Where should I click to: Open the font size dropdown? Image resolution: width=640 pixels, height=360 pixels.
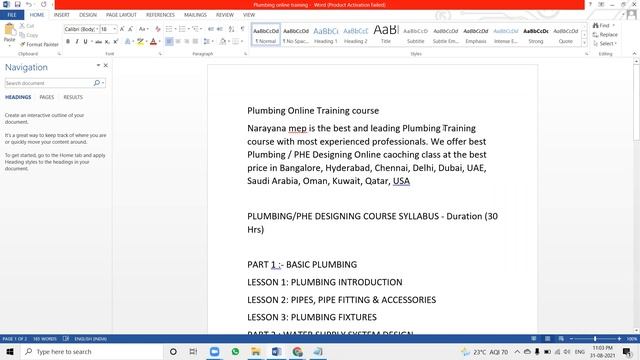tap(115, 29)
